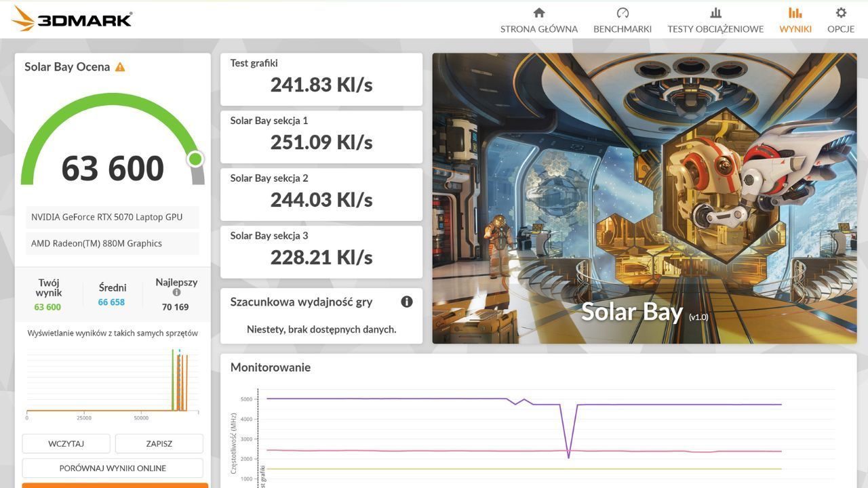The width and height of the screenshot is (868, 488).
Task: Click Porównaj wyniki online button
Action: (x=113, y=468)
